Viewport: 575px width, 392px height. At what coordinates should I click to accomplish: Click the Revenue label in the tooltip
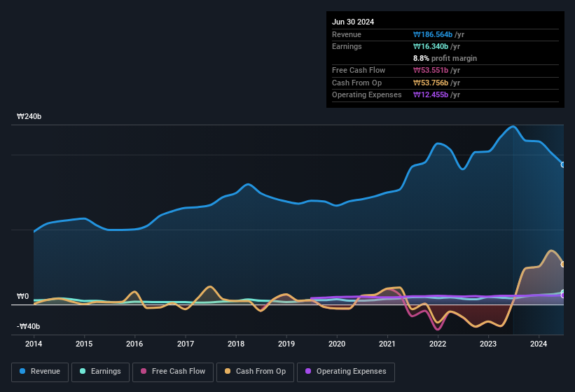pos(347,34)
